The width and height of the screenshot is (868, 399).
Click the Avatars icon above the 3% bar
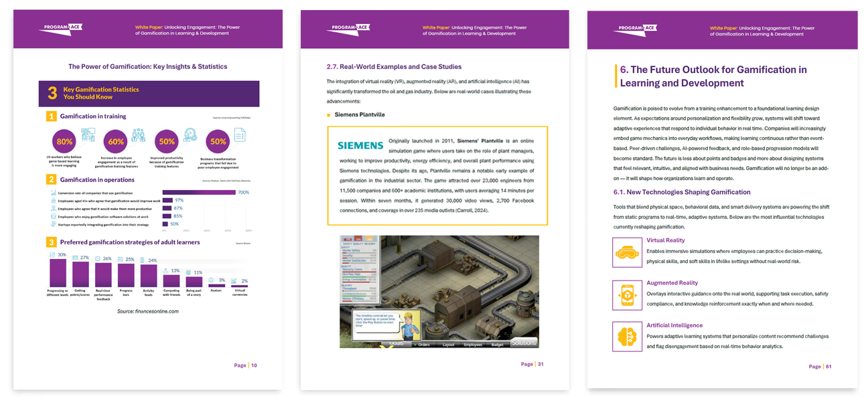pyautogui.click(x=212, y=280)
